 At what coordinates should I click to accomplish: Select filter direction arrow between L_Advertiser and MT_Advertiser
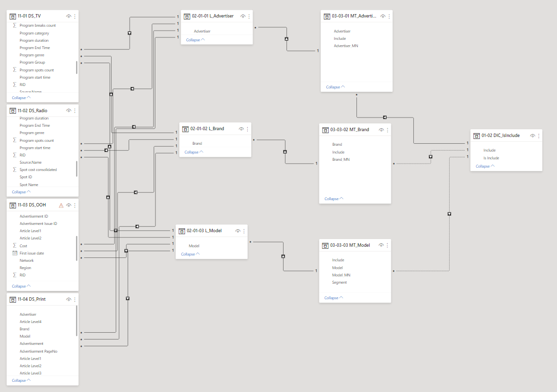(x=287, y=39)
